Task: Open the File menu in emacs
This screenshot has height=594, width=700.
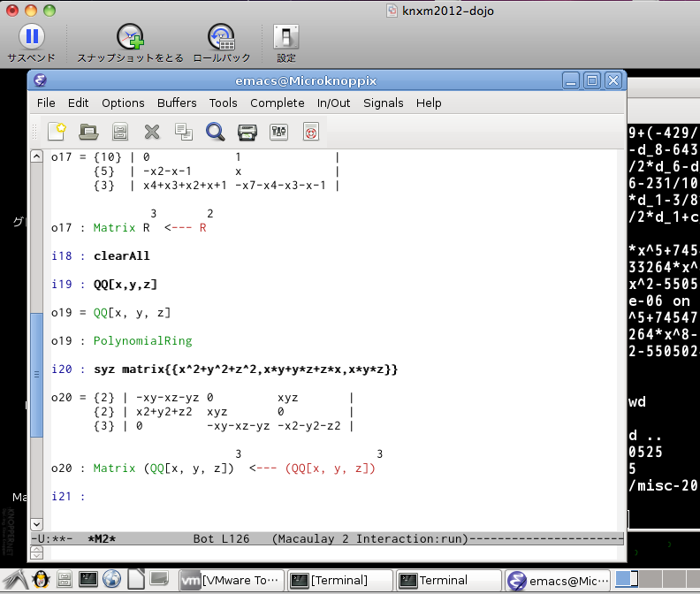Action: (46, 103)
